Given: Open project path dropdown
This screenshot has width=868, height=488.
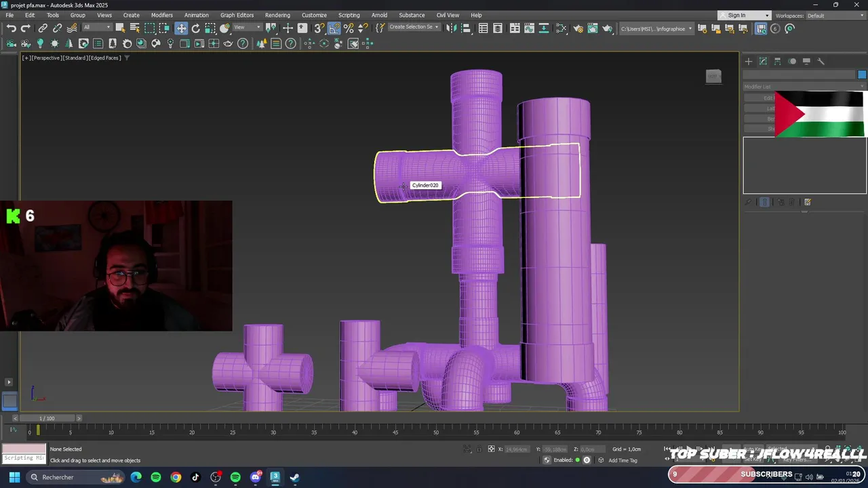Looking at the screenshot, I should tap(656, 28).
